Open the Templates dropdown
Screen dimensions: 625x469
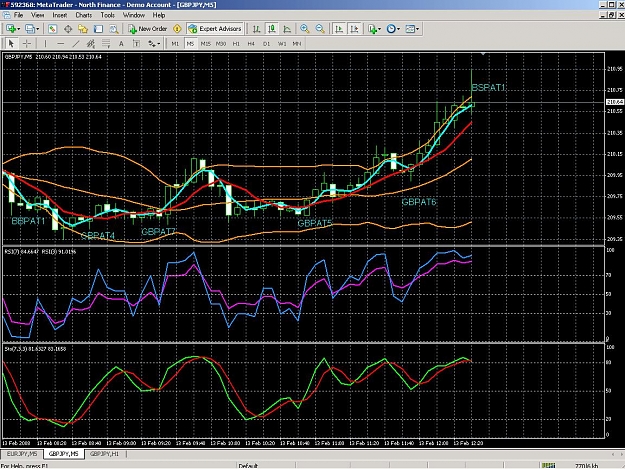coord(412,29)
